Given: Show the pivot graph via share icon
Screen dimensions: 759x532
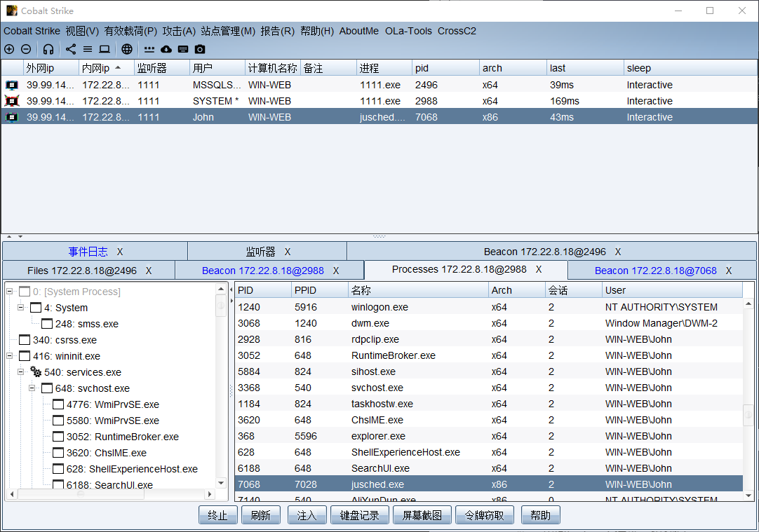Looking at the screenshot, I should click(71, 49).
